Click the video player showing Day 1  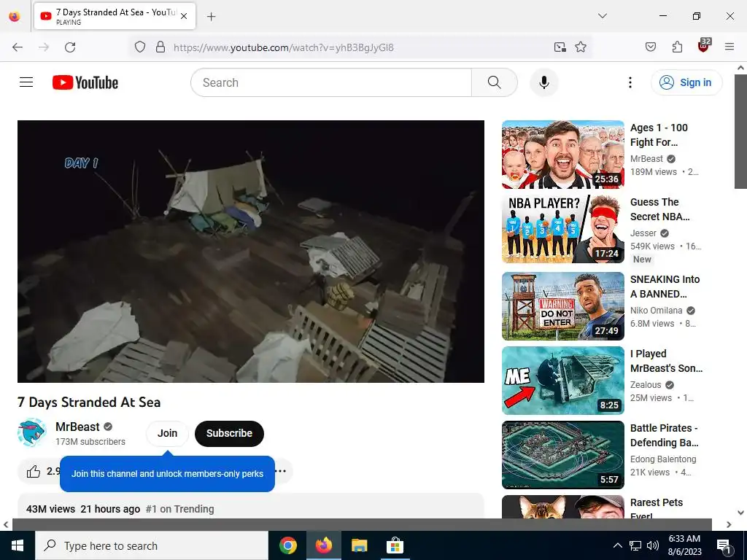(x=251, y=252)
